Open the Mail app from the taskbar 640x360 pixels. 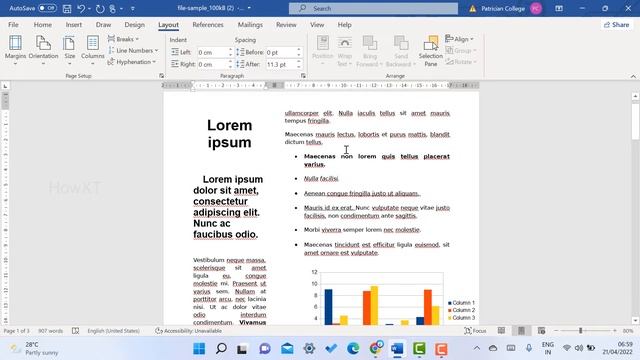(287, 349)
